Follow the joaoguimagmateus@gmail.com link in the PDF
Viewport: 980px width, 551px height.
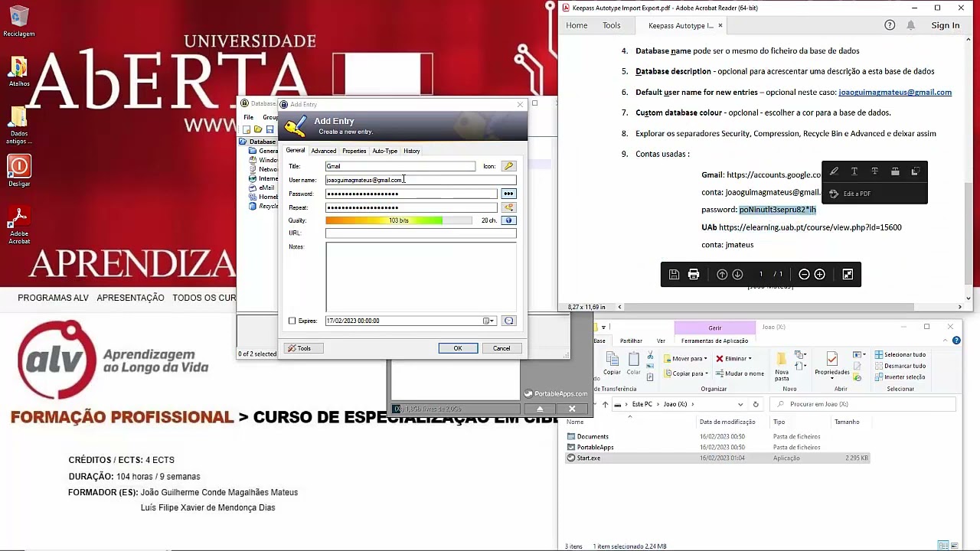point(895,92)
